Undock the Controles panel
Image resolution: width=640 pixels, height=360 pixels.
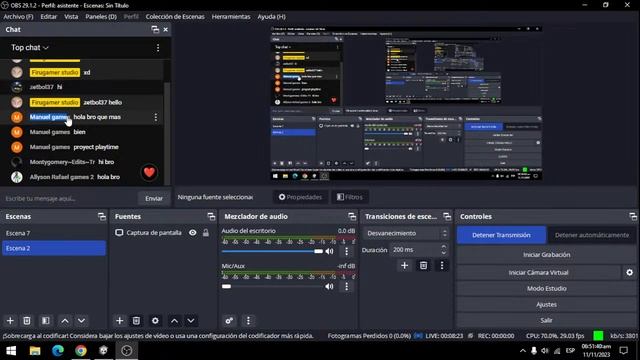pos(633,217)
